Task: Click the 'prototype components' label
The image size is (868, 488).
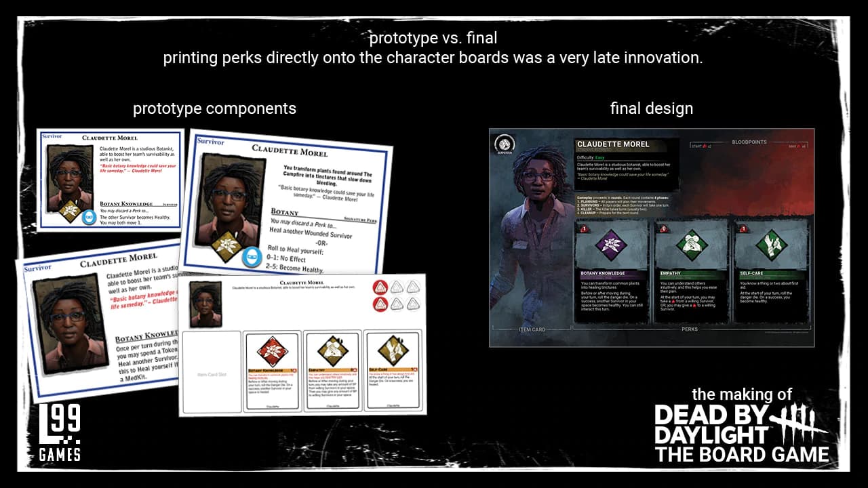Action: 214,108
